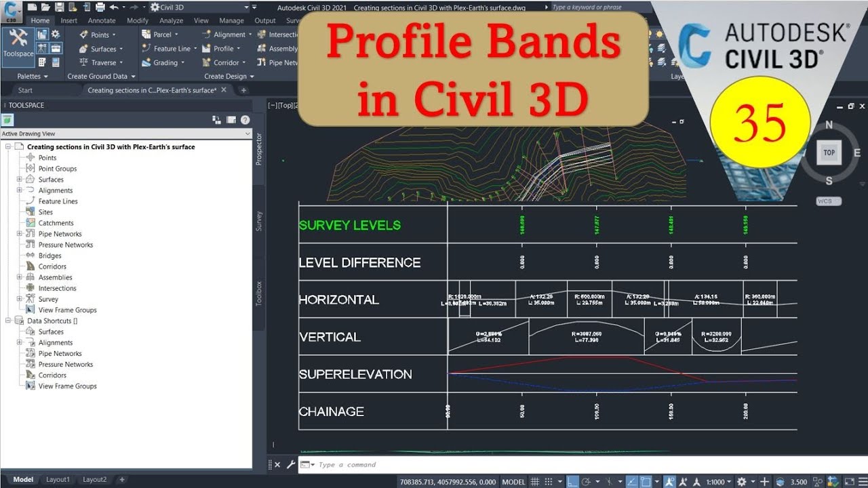Switch to the Start file tab
Viewport: 868px width, 488px height.
pos(25,90)
